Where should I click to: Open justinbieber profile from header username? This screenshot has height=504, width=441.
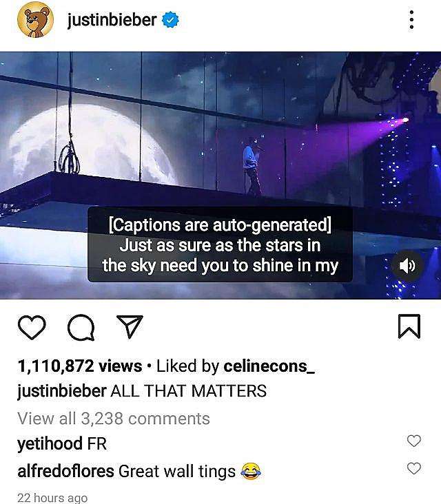tap(112, 21)
